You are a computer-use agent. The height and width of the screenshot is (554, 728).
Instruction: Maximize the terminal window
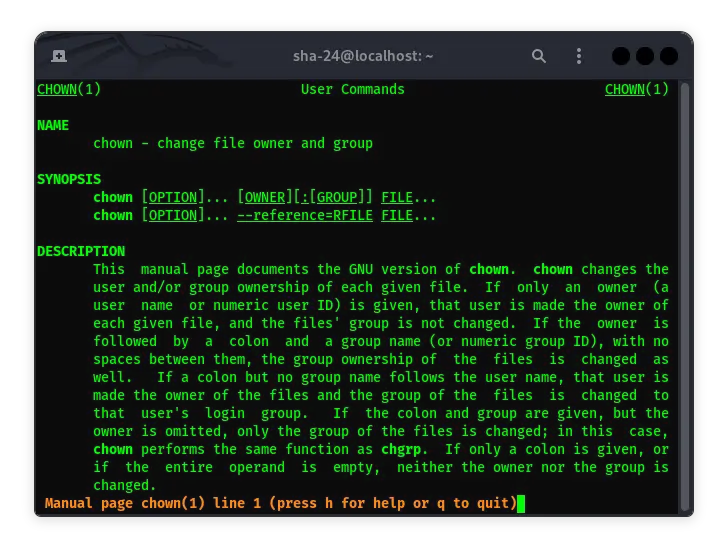click(645, 56)
